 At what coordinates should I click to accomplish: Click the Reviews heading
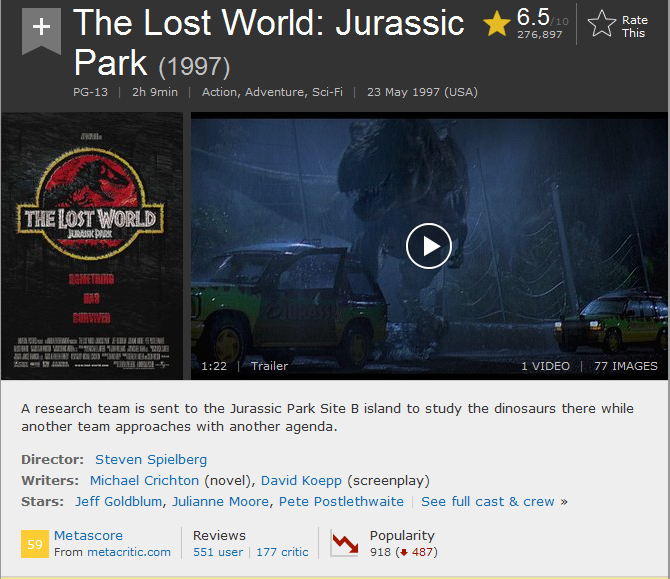point(219,535)
